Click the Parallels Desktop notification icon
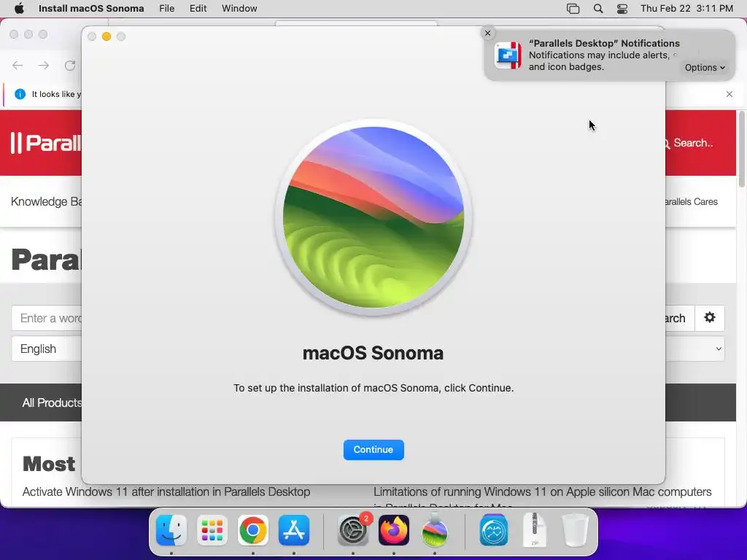The image size is (747, 560). 508,55
